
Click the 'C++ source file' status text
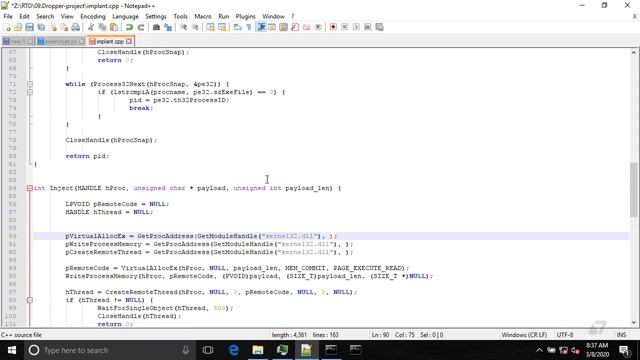pos(22,335)
